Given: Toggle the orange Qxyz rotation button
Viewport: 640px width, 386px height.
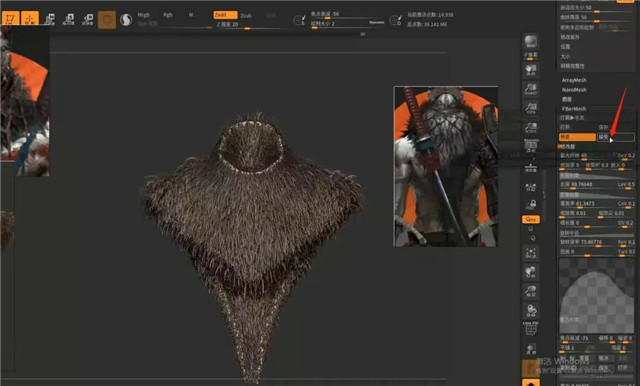Looking at the screenshot, I should [531, 220].
